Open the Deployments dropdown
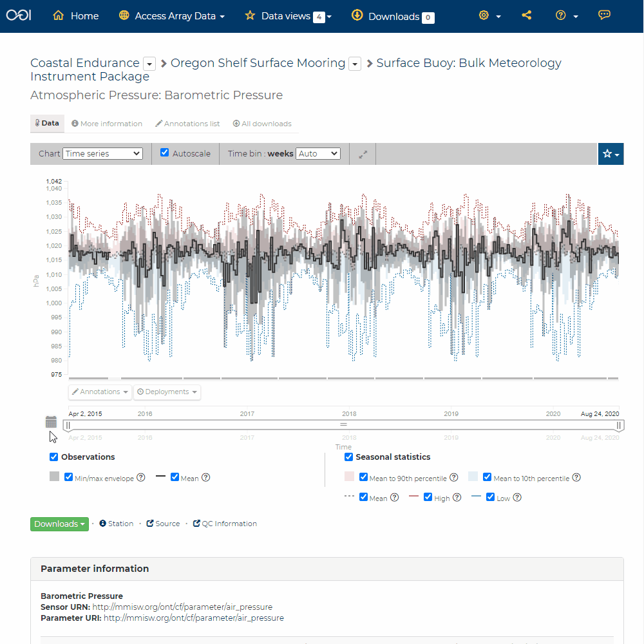 [x=167, y=392]
